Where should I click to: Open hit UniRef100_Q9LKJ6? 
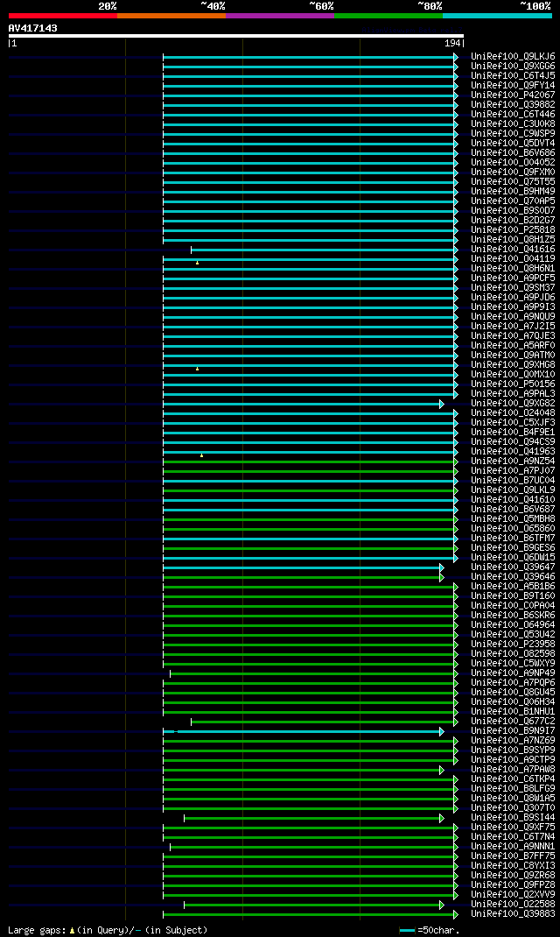point(513,57)
